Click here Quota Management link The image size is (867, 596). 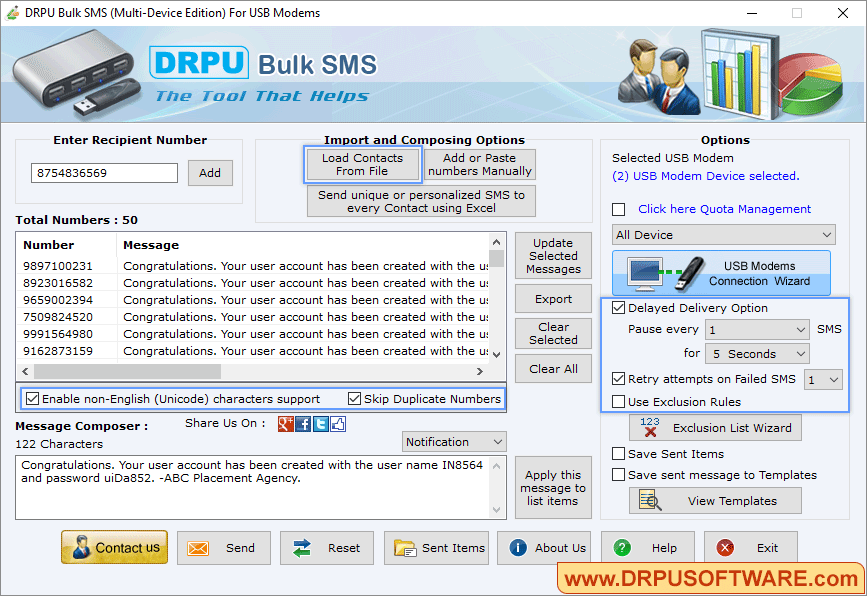coord(724,209)
